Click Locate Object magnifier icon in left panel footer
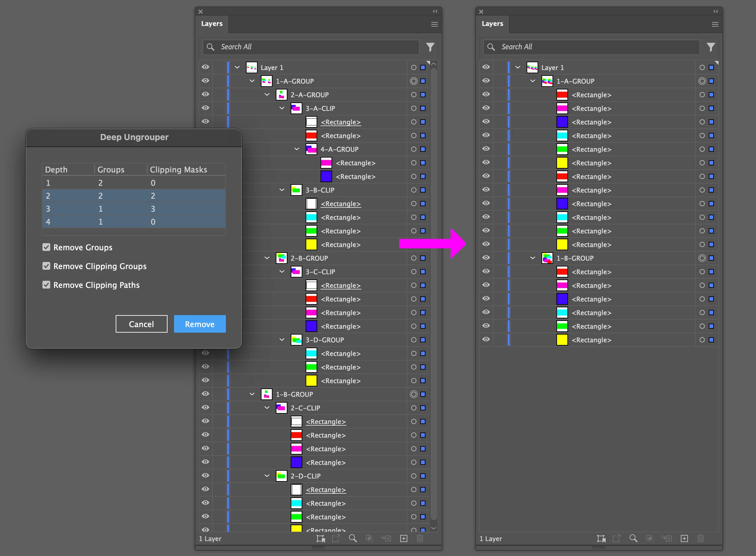The height and width of the screenshot is (556, 756). pyautogui.click(x=353, y=538)
